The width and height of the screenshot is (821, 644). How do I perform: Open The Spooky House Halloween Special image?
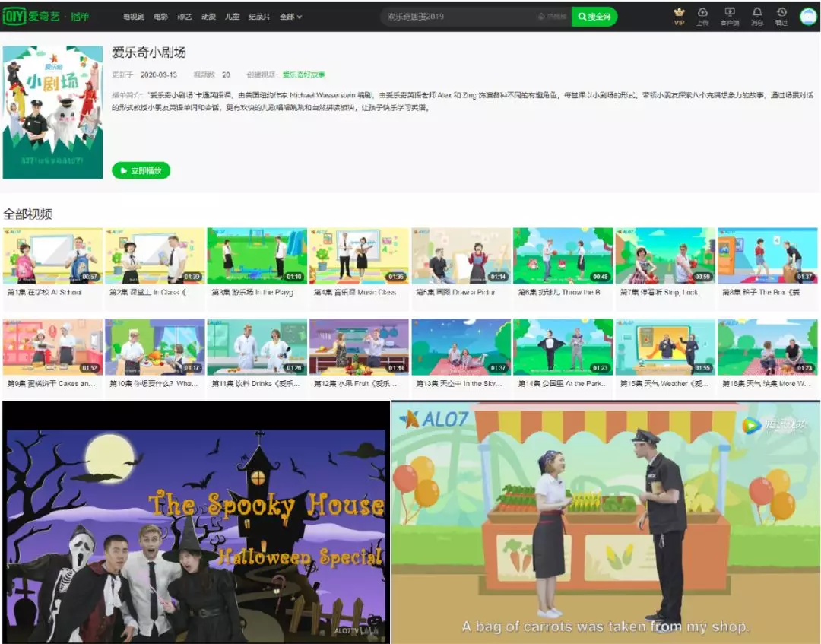pyautogui.click(x=196, y=522)
